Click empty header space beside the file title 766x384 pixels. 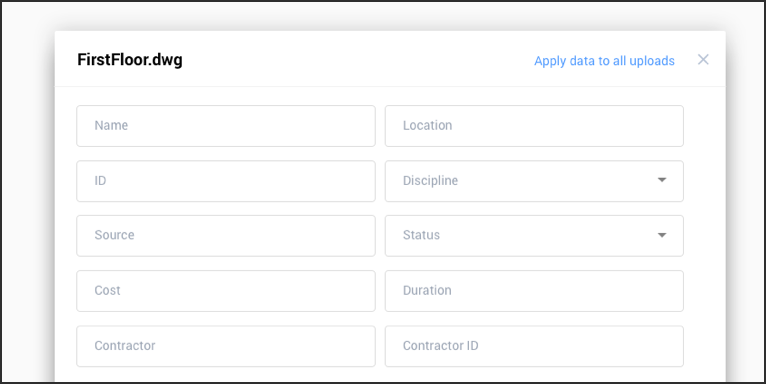coord(357,60)
